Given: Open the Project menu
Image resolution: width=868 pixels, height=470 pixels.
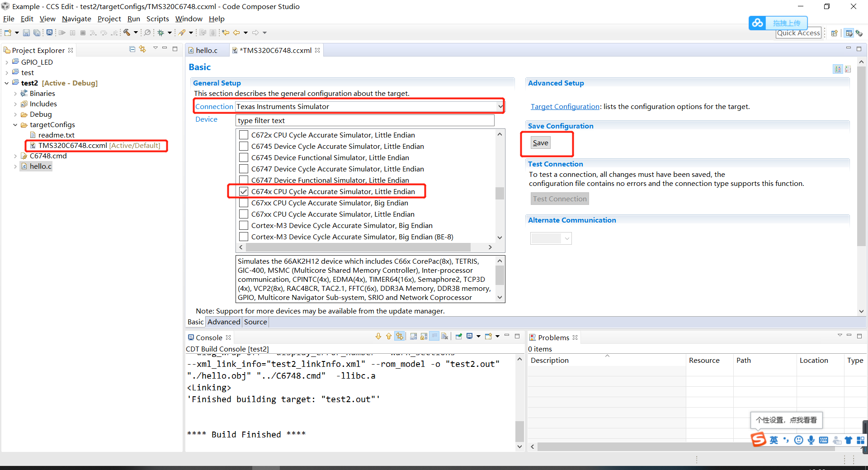Looking at the screenshot, I should pyautogui.click(x=109, y=19).
